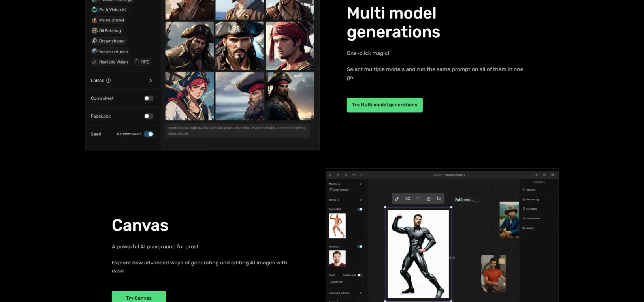Toggle the FaceLock switch in canvas sidebar
This screenshot has width=644, height=302.
360,246
